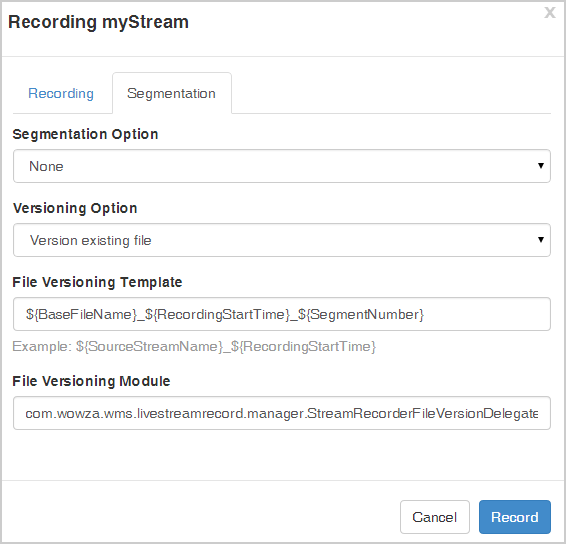
Task: Click the Versioning Option label
Action: point(75,208)
